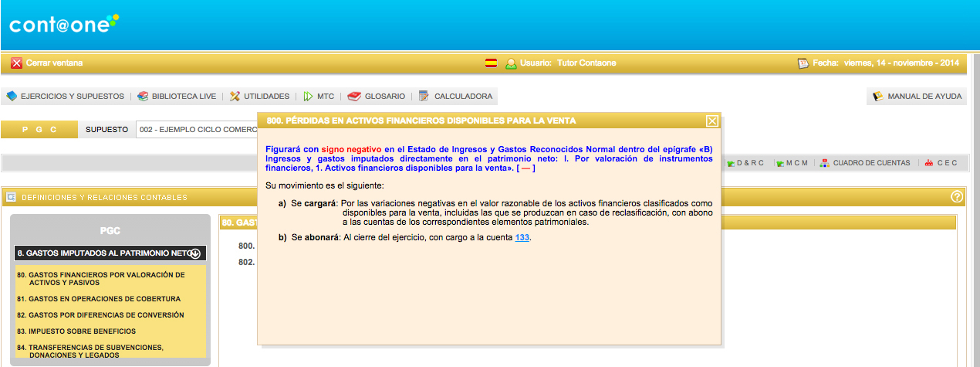Click the green icon before D & R C

click(x=729, y=163)
